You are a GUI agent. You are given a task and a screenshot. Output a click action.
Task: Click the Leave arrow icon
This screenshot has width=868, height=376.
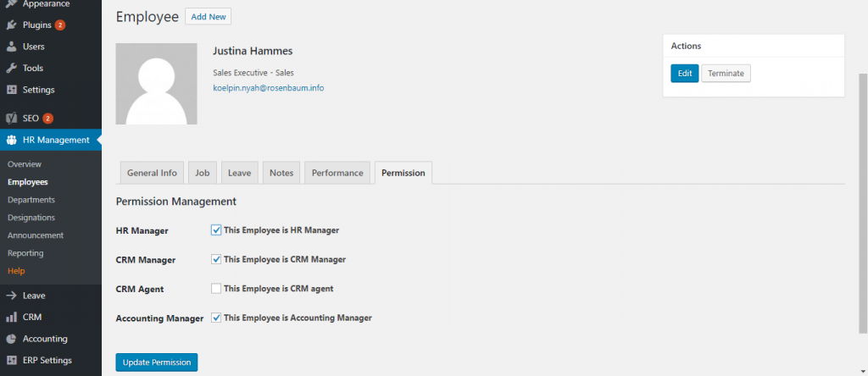11,296
